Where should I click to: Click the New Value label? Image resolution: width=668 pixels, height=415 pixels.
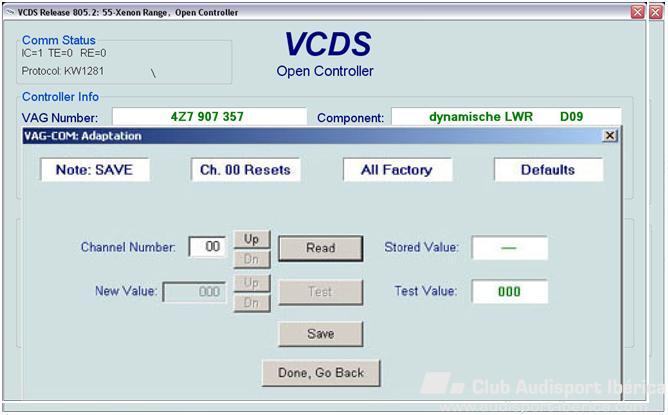[127, 291]
